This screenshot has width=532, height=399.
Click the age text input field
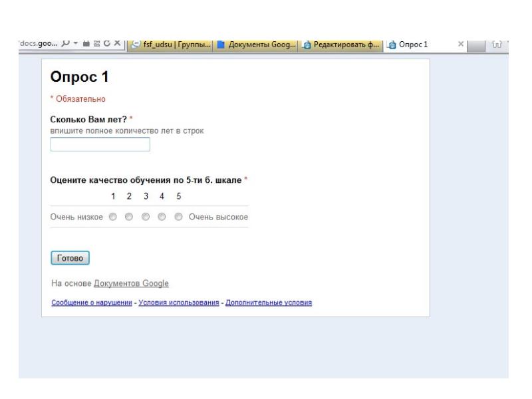pyautogui.click(x=100, y=144)
